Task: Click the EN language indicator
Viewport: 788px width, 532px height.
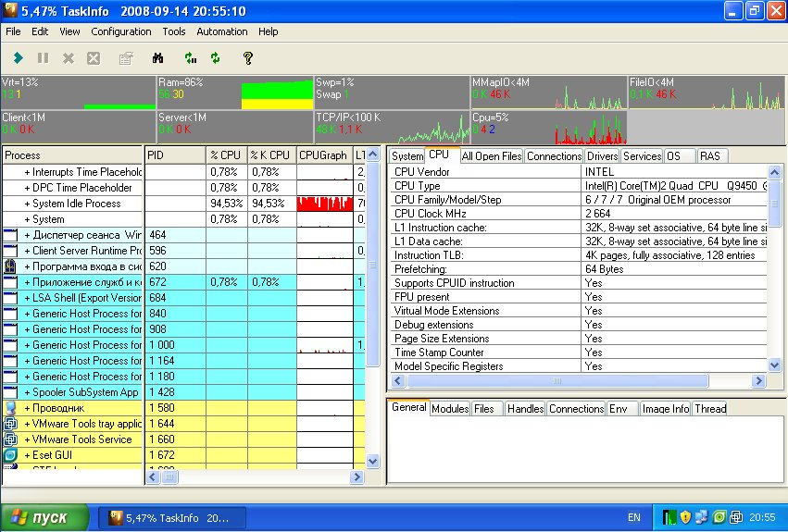Action: click(634, 517)
